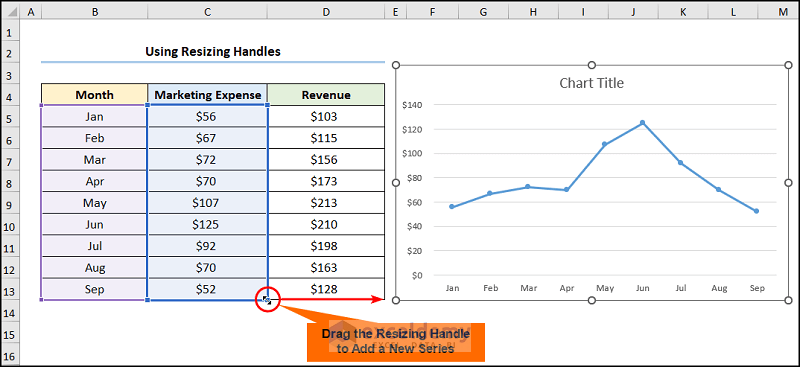Click the $198 revenue cell
The height and width of the screenshot is (367, 800).
click(326, 246)
